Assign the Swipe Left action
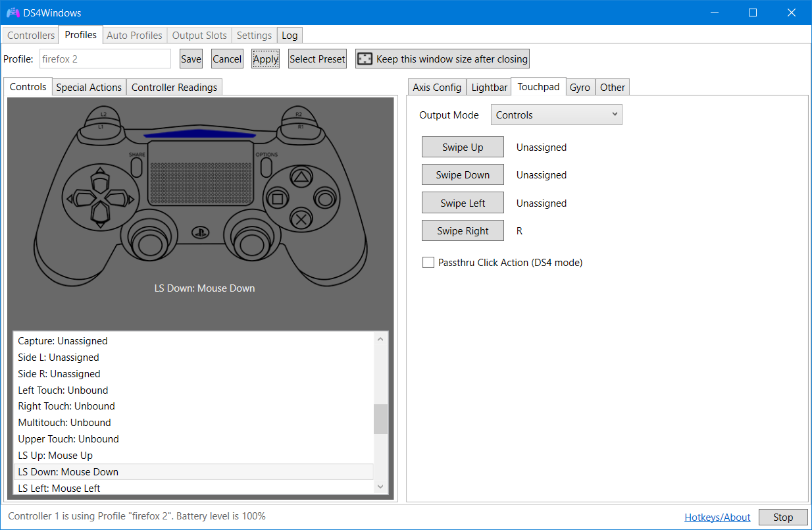The height and width of the screenshot is (530, 812). 463,203
